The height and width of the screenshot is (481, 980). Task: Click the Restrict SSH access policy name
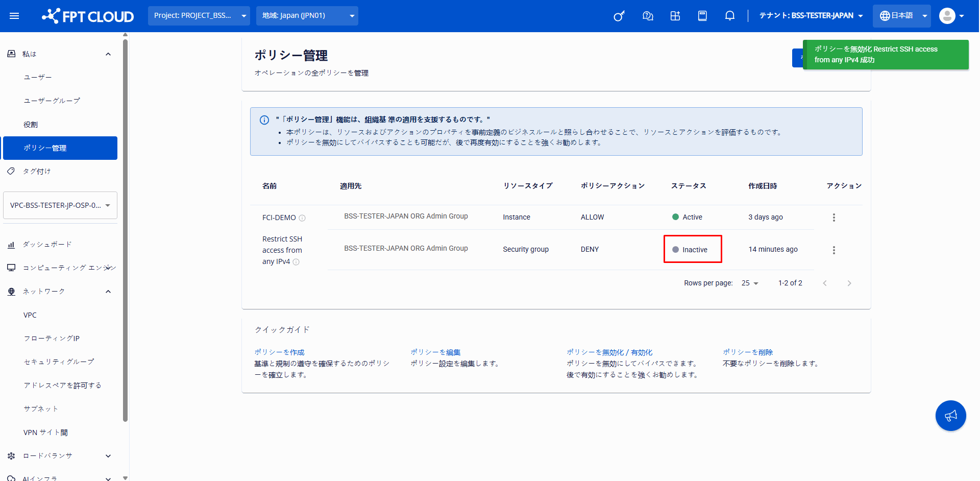tap(282, 250)
